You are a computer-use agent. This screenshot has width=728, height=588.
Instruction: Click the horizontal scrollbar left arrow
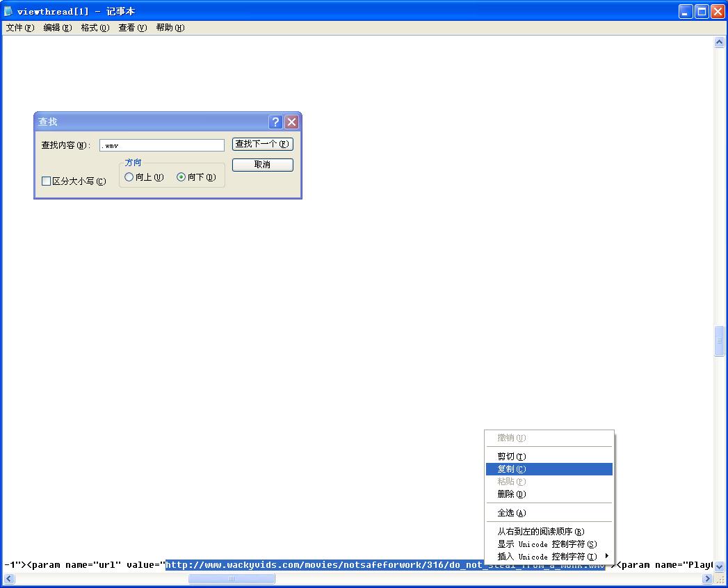point(8,579)
